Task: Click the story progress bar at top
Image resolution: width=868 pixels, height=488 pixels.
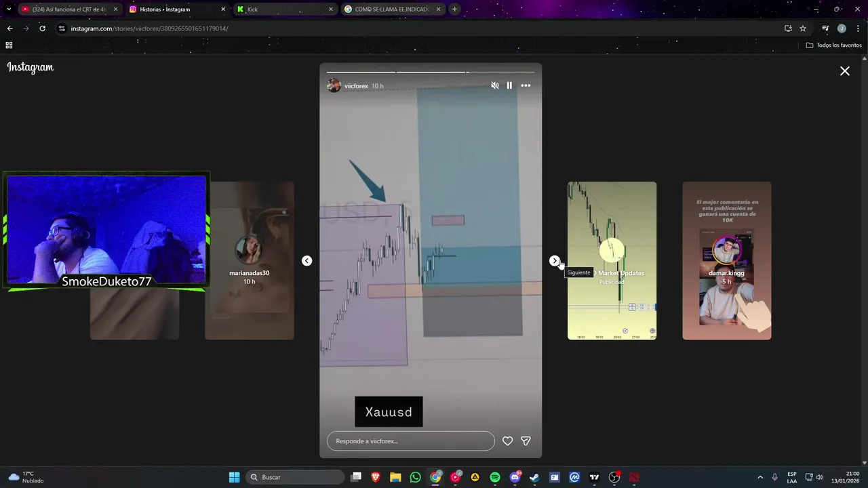Action: click(x=431, y=71)
